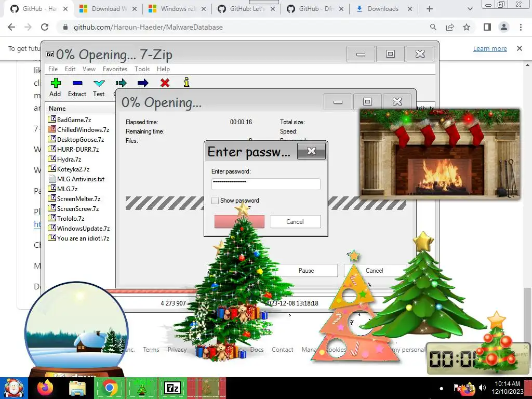
Task: Open the File menu in 7-Zip
Action: click(53, 69)
